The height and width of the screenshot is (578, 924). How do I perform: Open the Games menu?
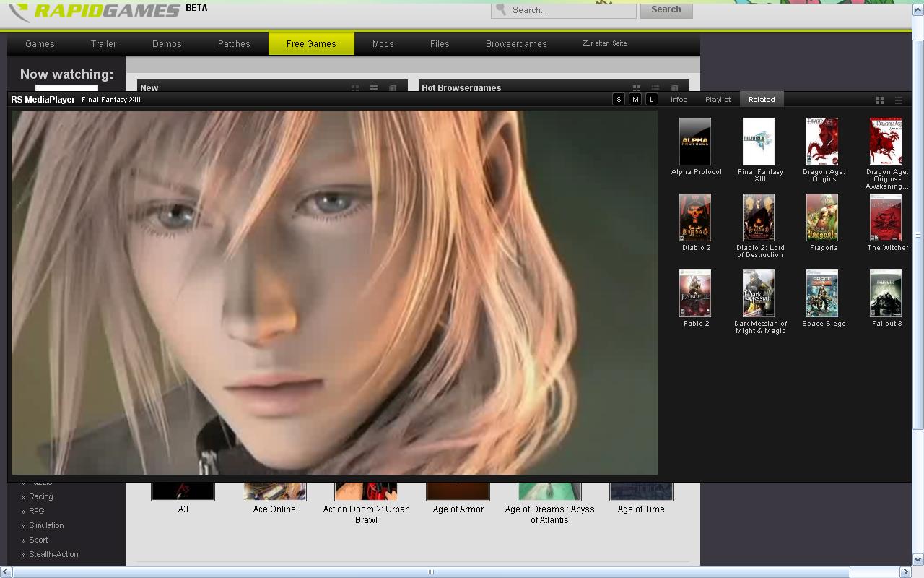(40, 43)
